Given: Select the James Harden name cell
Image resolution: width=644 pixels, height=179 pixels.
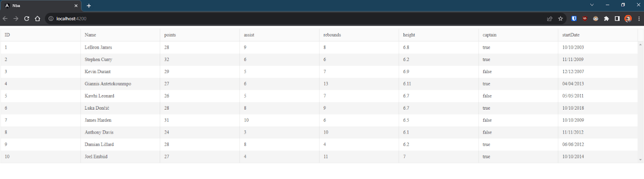Looking at the screenshot, I should coord(120,120).
